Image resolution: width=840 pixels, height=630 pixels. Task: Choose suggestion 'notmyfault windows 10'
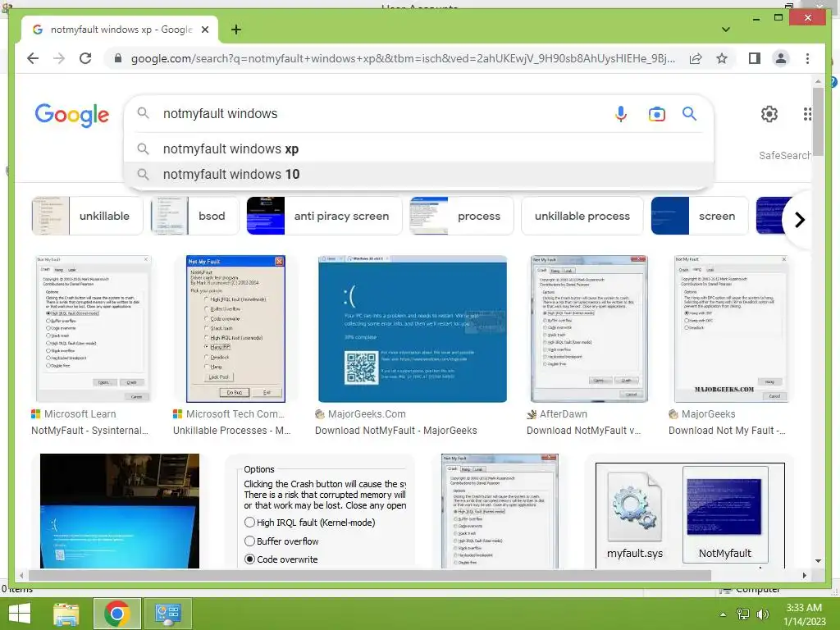click(418, 174)
